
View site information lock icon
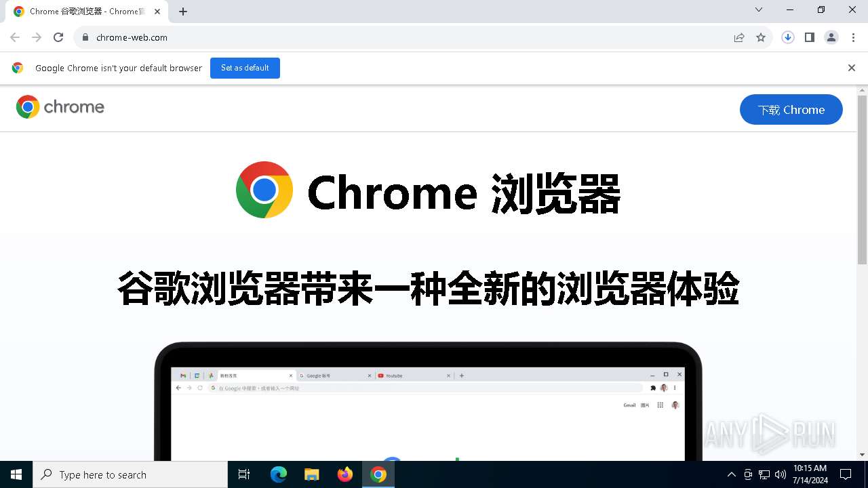tap(85, 37)
